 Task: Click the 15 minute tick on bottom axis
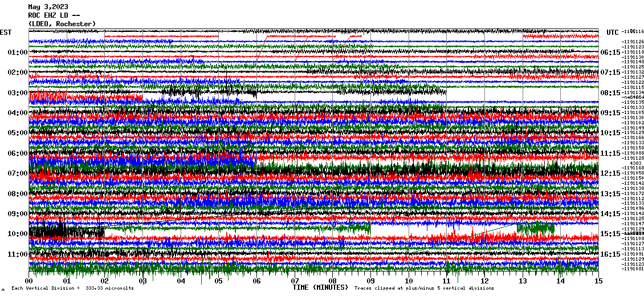click(x=598, y=281)
